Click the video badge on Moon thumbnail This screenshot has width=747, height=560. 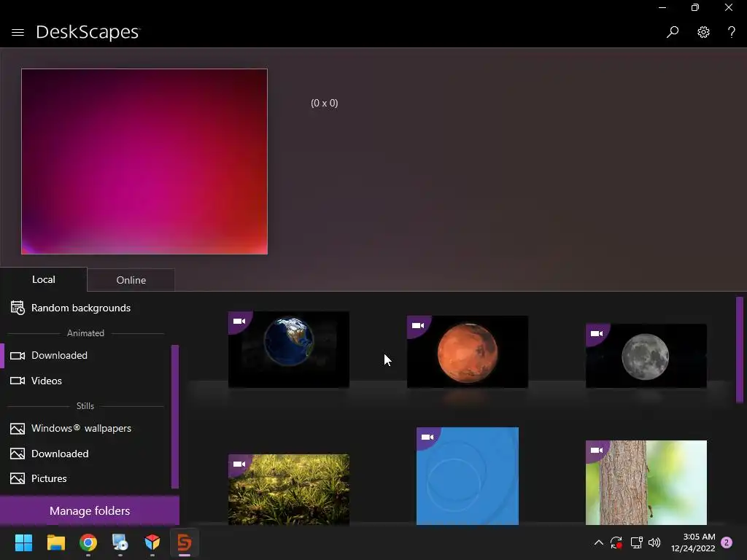pyautogui.click(x=597, y=334)
